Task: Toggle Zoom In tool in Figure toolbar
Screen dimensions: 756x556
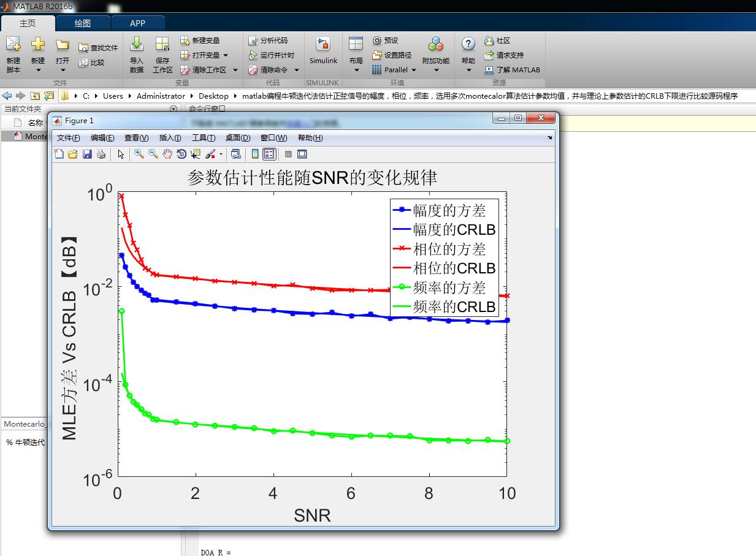Action: [139, 154]
